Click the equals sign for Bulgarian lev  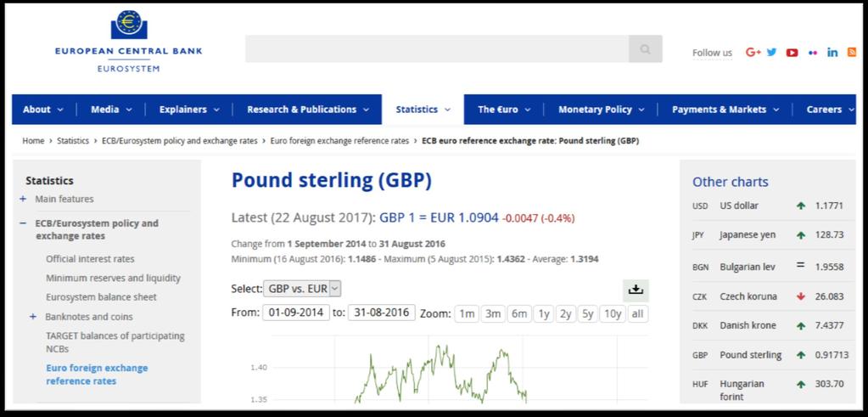pos(800,265)
